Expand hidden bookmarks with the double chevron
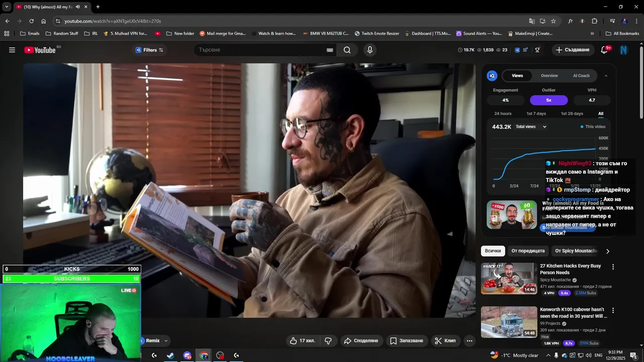This screenshot has width=644, height=362. click(x=592, y=34)
